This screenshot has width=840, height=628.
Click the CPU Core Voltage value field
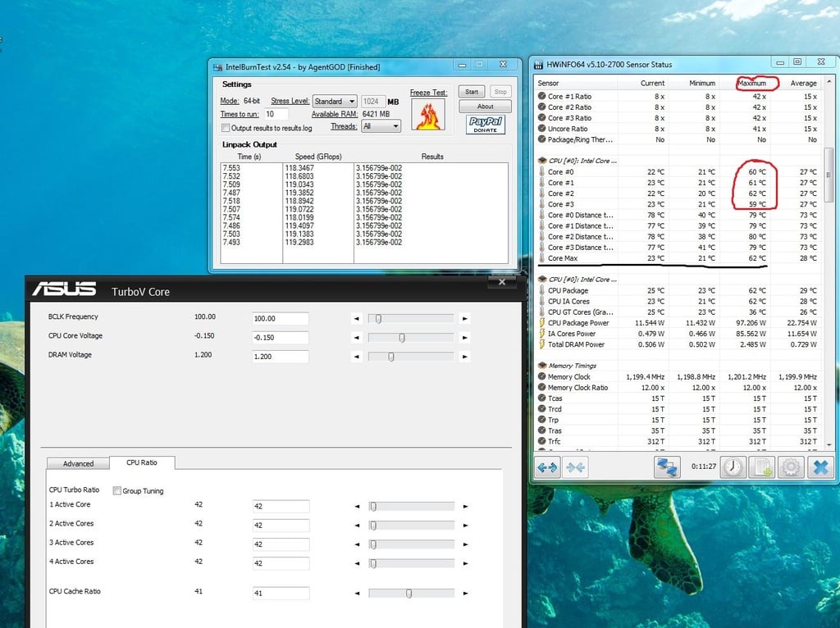pyautogui.click(x=281, y=338)
